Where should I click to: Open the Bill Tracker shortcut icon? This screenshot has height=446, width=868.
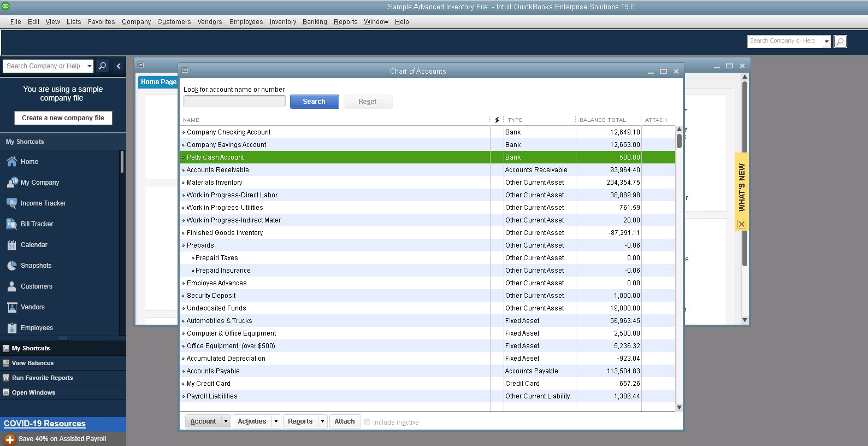[12, 224]
